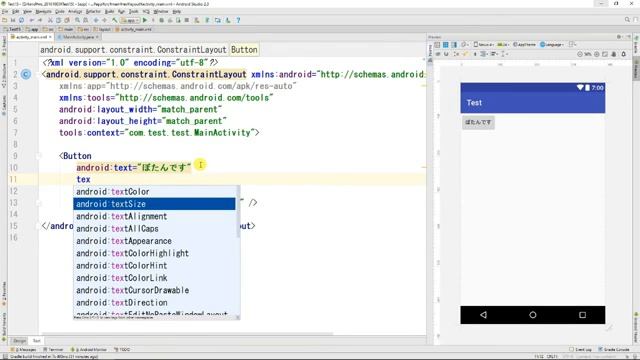Open the Align dropdown in Preview toolbar
The height and width of the screenshot is (360, 640).
(x=494, y=54)
